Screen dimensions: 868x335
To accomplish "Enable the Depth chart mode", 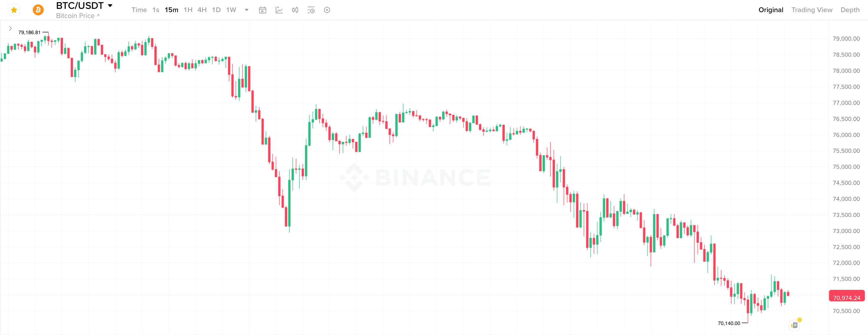I will pos(850,10).
